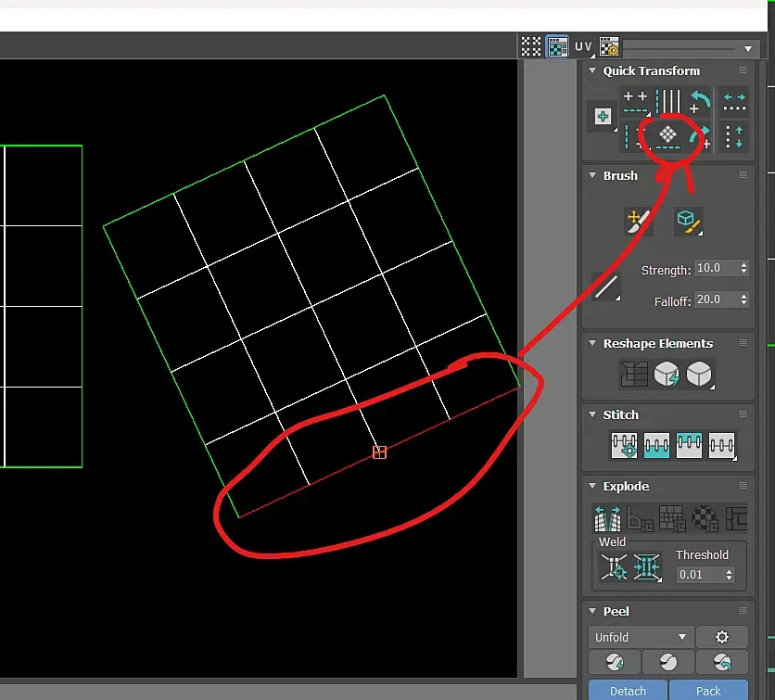Click Stitch To Target icon
The image size is (775, 700).
[x=624, y=445]
